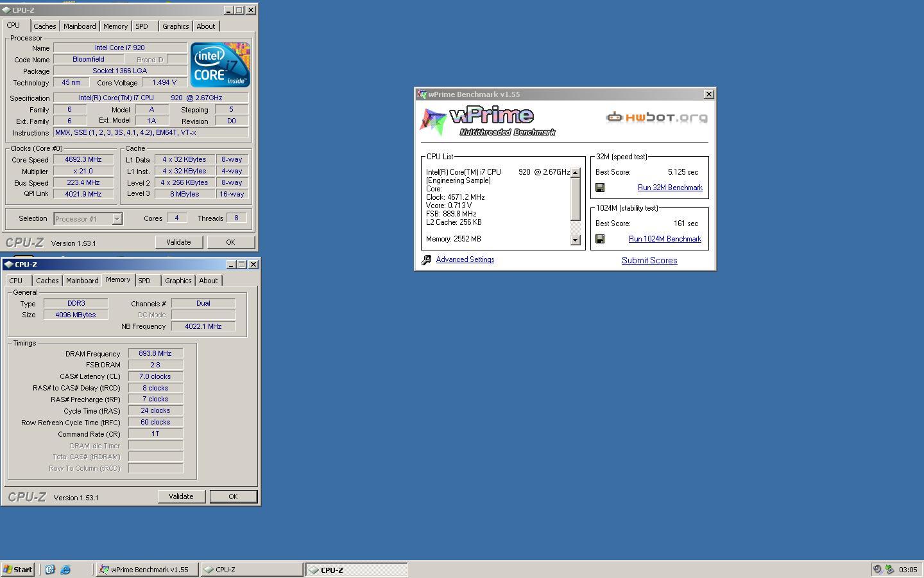The image size is (924, 578).
Task: Click the NB Frequency value 4022.1 MHz
Action: pos(203,326)
